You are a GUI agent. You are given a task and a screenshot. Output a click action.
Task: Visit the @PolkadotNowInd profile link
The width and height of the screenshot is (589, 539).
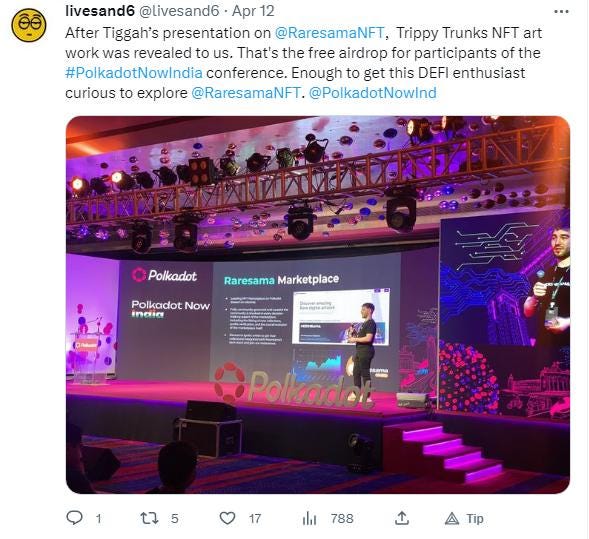[373, 93]
